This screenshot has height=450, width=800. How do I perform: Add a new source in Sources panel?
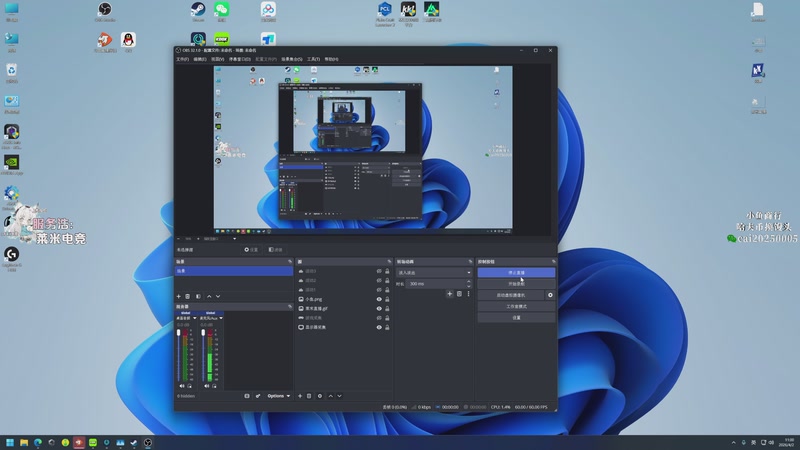(x=301, y=396)
